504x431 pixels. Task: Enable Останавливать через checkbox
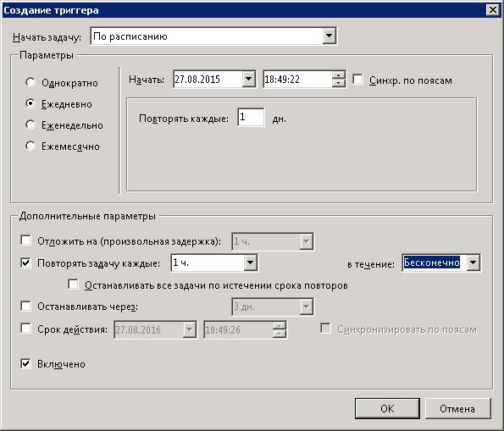pos(25,306)
